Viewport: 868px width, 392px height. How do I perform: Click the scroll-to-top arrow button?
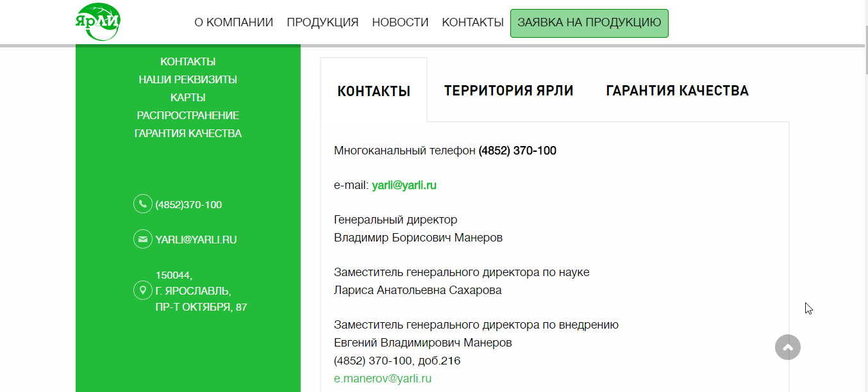pyautogui.click(x=788, y=347)
